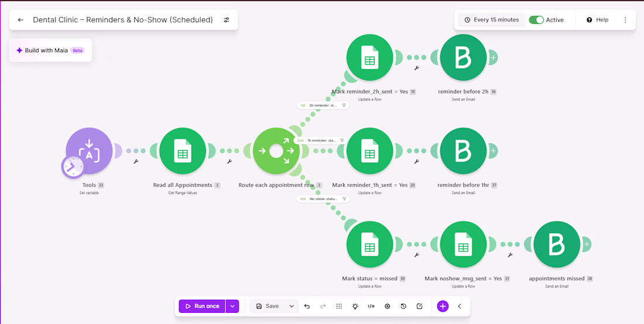644x324 pixels.
Task: Click wrench between noshow_msg_sent and appointments missed
Action: (510, 254)
